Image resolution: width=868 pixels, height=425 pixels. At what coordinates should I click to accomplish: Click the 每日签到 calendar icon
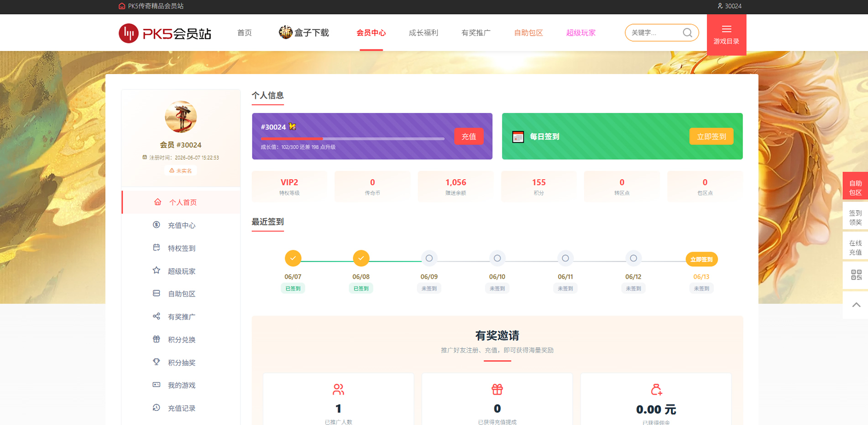pos(518,137)
